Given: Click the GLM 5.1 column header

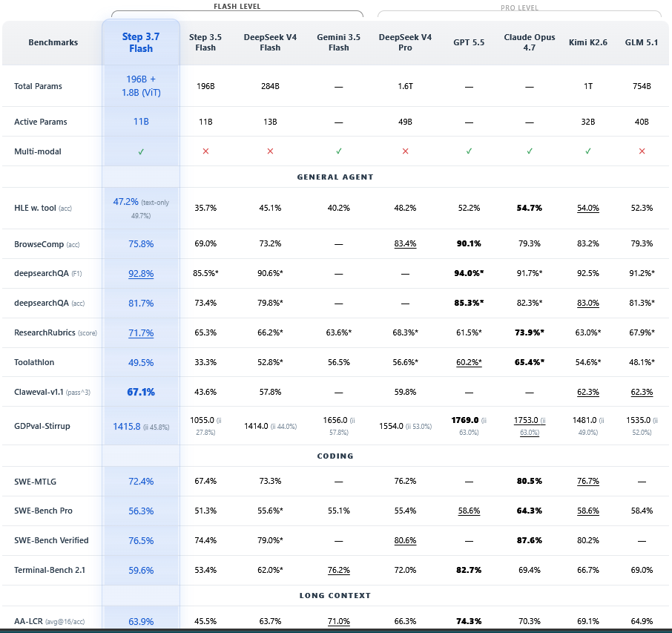Looking at the screenshot, I should [x=642, y=42].
